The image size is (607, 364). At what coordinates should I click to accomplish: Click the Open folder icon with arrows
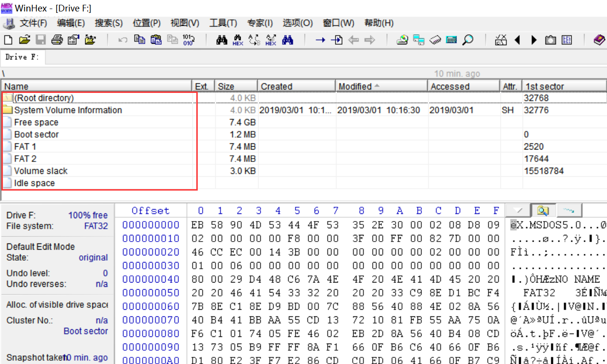tap(90, 40)
